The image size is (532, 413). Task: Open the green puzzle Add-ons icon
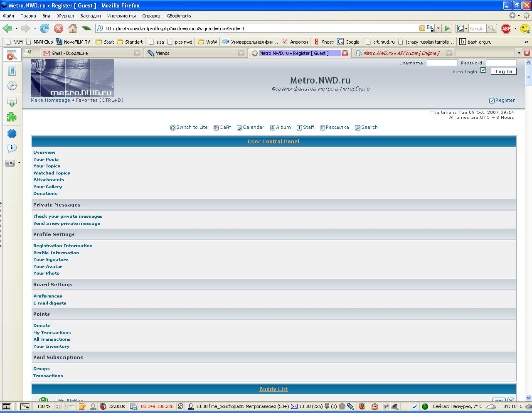12,117
